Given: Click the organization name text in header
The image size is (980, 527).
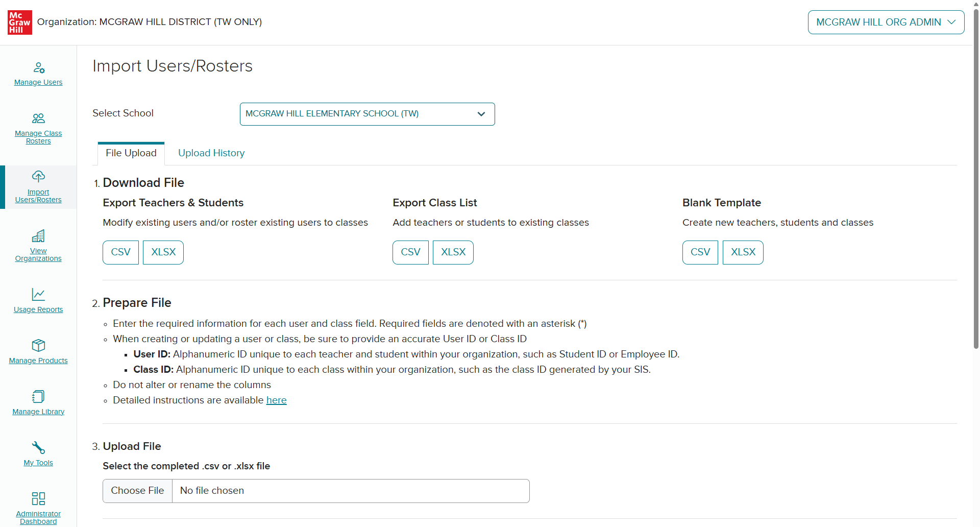Looking at the screenshot, I should 150,22.
